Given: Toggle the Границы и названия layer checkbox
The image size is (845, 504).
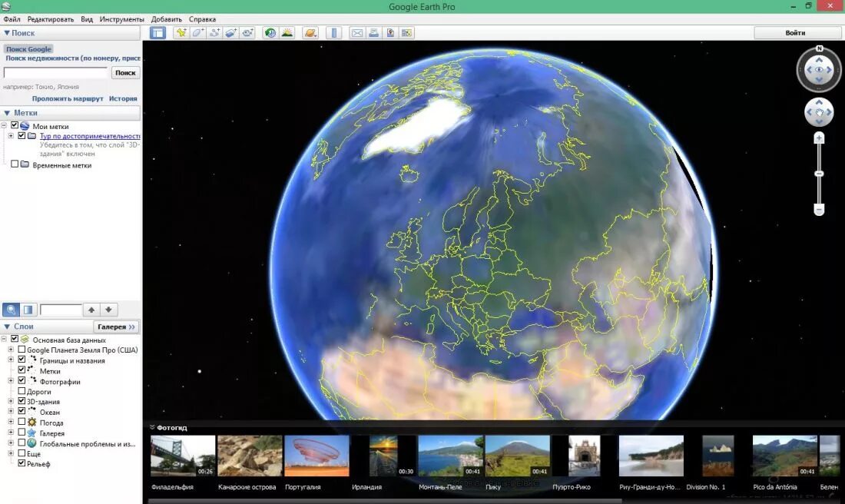Looking at the screenshot, I should coord(22,360).
